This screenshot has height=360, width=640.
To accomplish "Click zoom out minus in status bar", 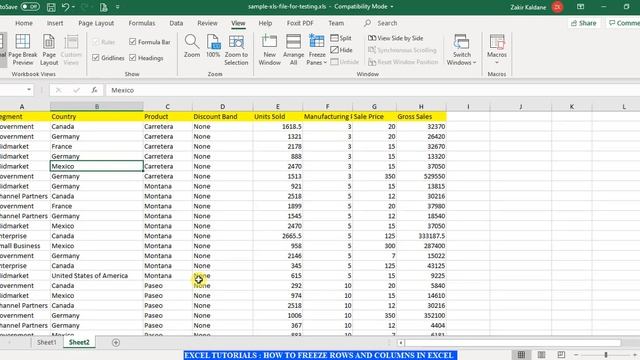I will [576, 355].
